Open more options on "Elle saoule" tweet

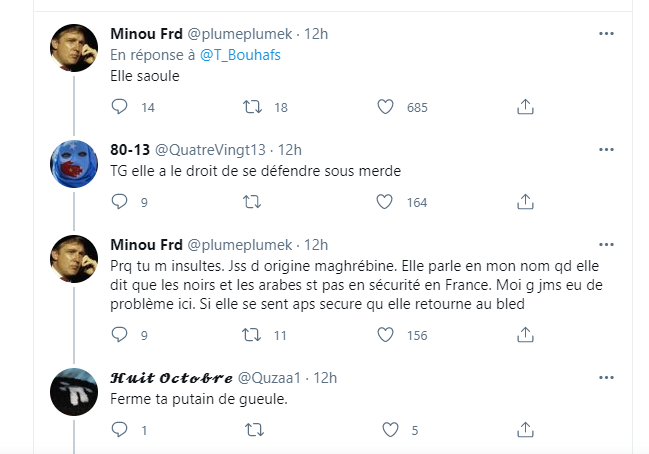[606, 33]
